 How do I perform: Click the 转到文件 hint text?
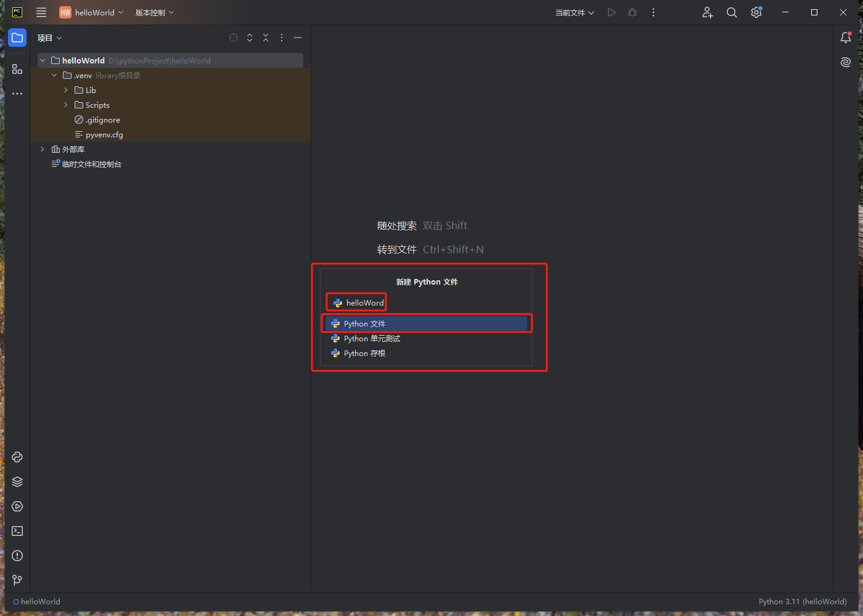click(397, 249)
